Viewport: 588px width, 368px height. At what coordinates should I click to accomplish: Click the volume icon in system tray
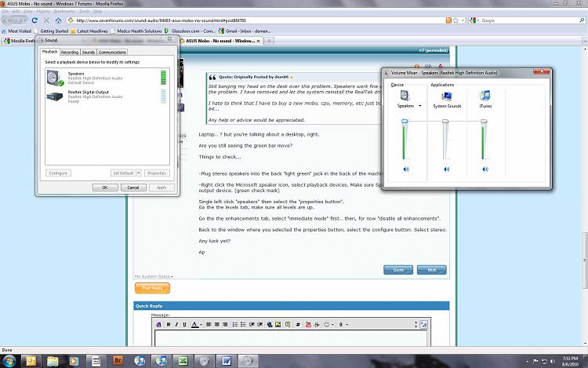[552, 361]
